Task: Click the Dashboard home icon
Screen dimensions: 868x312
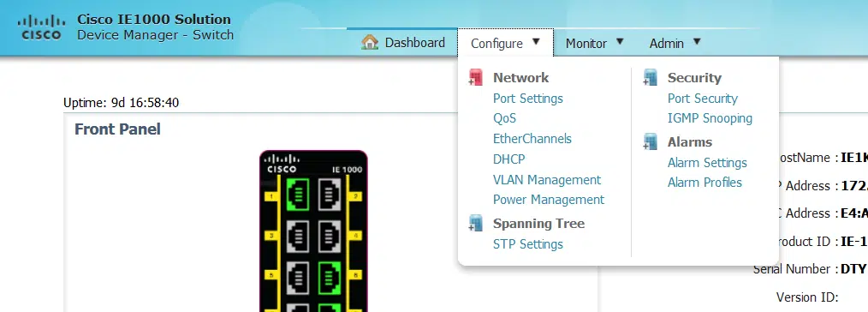Action: point(369,42)
